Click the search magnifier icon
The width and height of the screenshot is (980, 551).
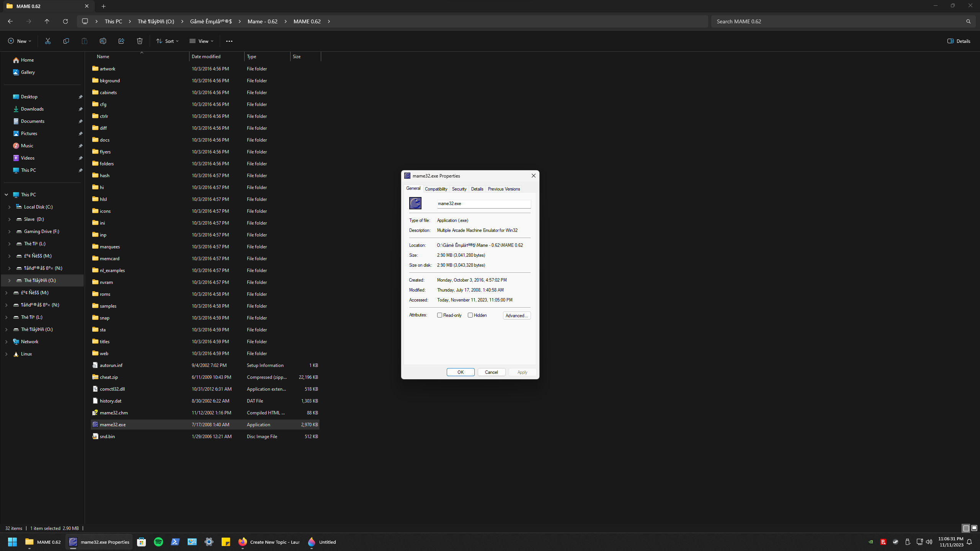pyautogui.click(x=968, y=21)
